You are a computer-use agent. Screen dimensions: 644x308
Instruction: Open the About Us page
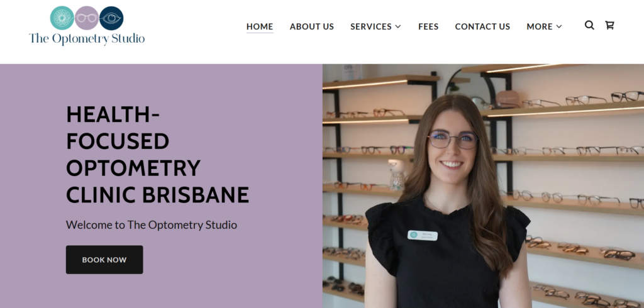coord(312,26)
